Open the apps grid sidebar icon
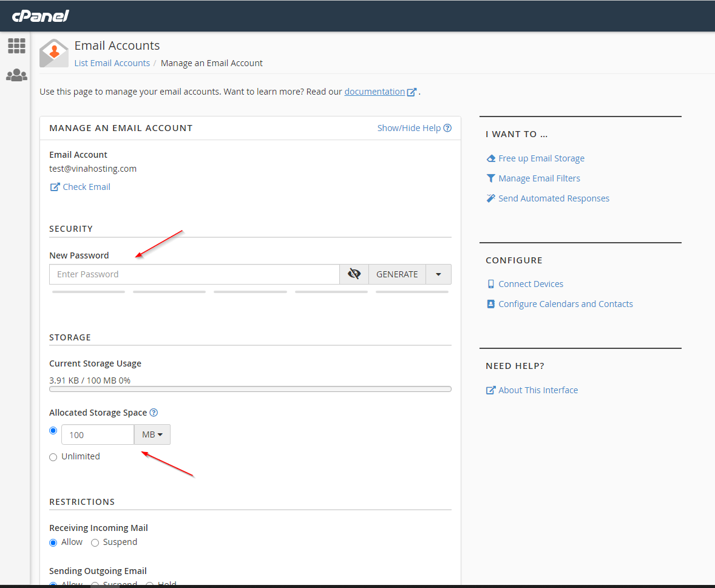 point(16,46)
